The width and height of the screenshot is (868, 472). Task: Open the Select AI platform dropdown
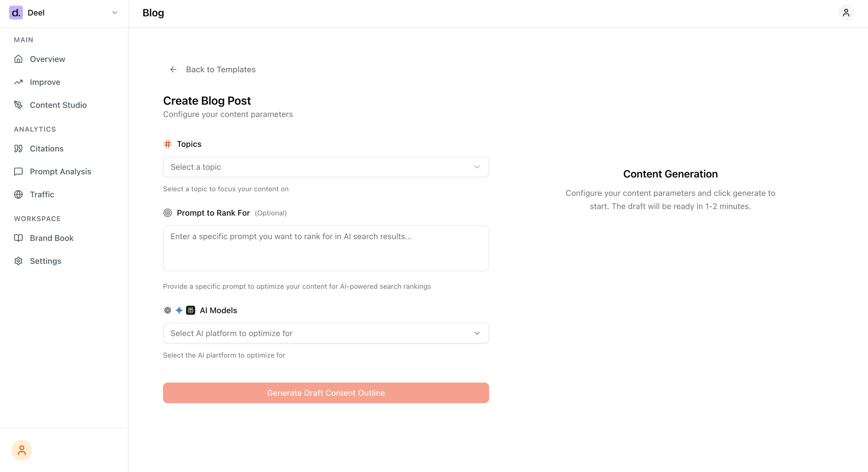click(325, 333)
